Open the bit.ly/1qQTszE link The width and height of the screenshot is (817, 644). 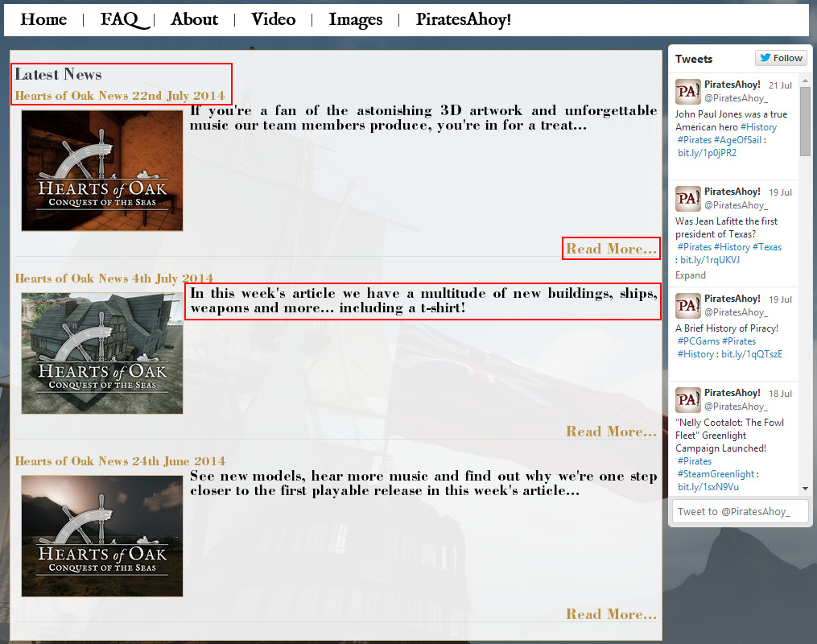[x=752, y=353]
